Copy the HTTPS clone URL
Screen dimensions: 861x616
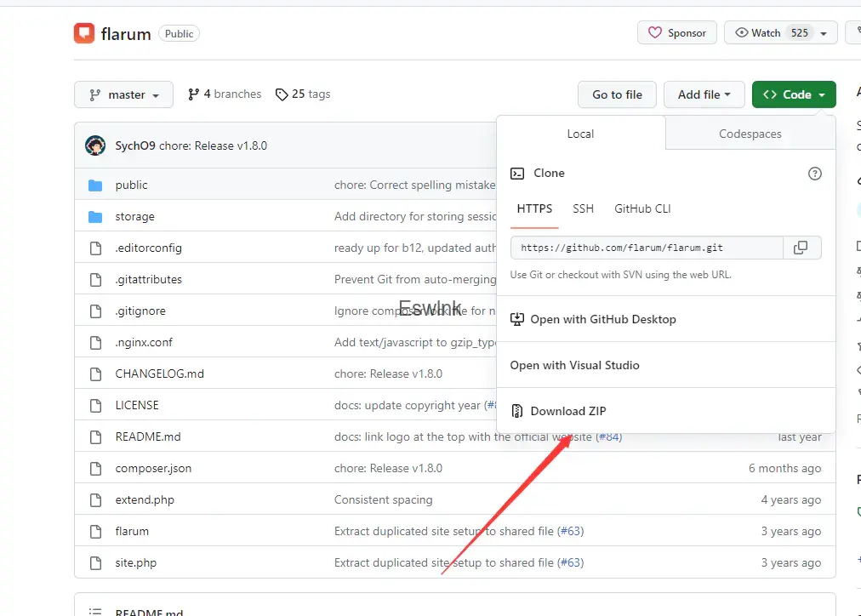pos(801,248)
